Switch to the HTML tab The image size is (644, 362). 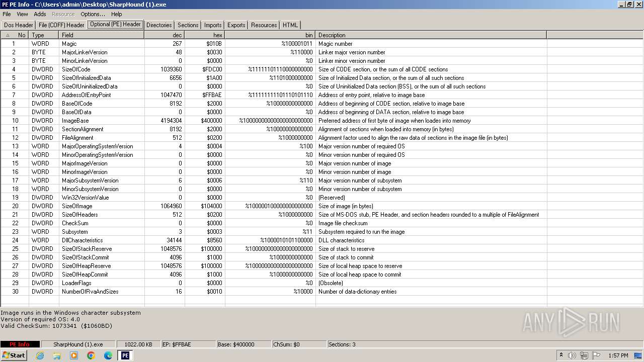pos(290,25)
